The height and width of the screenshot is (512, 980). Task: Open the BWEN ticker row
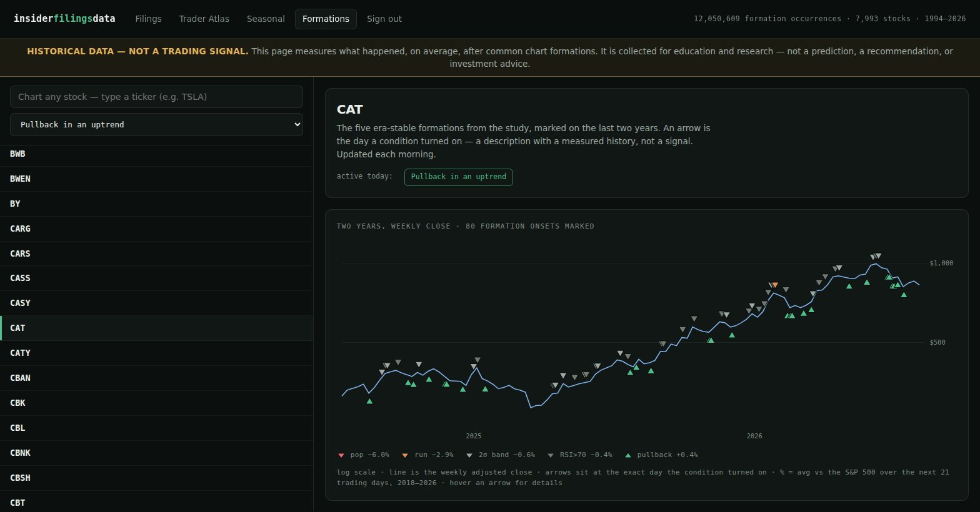pos(156,179)
